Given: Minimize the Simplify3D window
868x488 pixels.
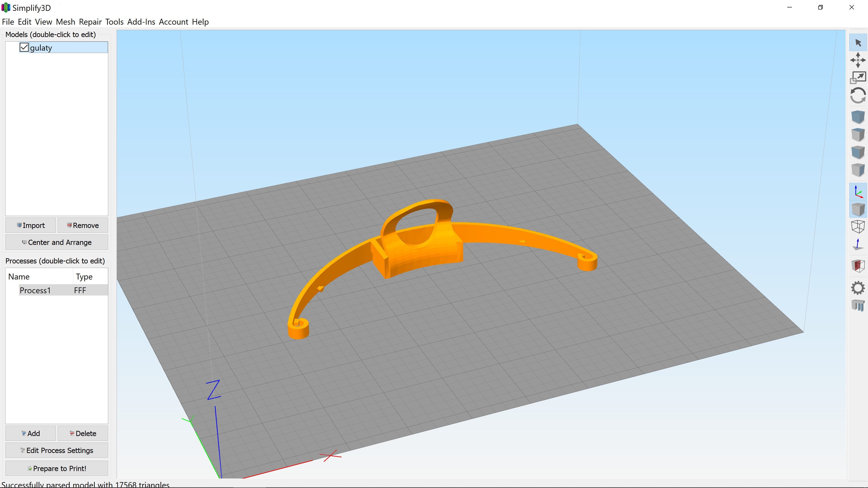Looking at the screenshot, I should coord(790,7).
